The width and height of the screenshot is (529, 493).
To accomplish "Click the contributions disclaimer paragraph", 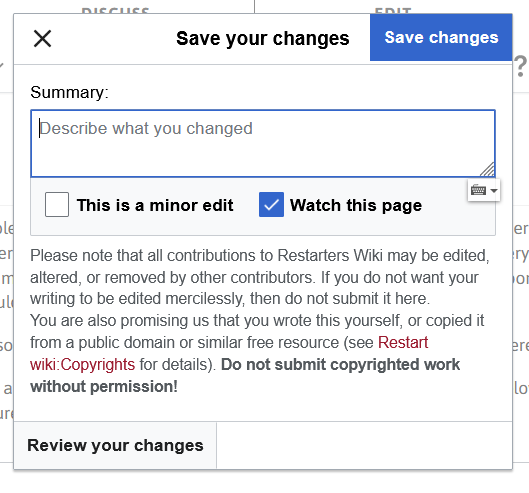I will [x=259, y=277].
